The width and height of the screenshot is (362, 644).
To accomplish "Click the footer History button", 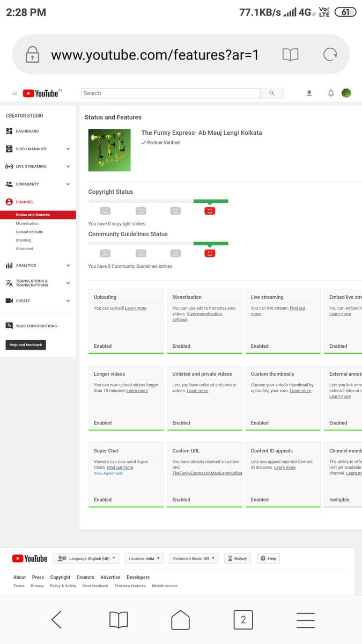I will [237, 559].
